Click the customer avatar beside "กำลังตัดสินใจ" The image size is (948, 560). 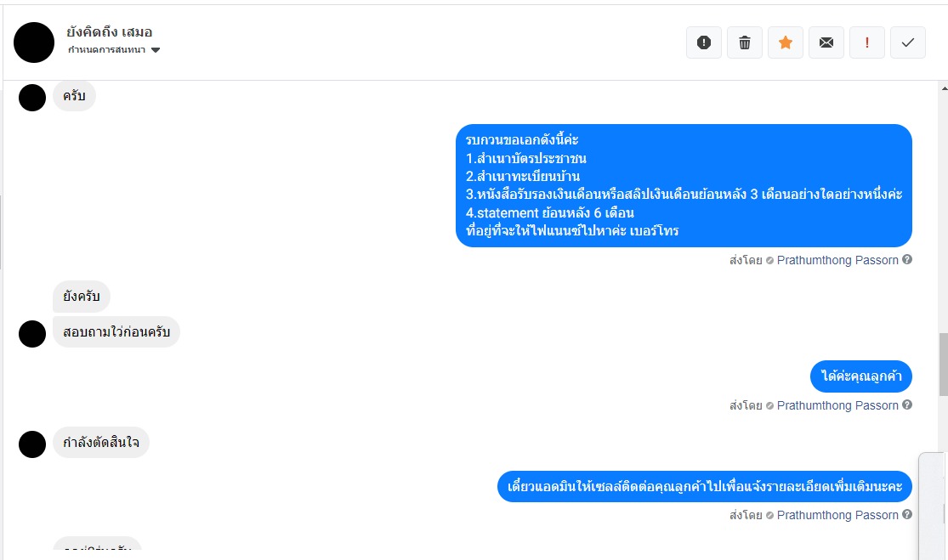pyautogui.click(x=32, y=444)
